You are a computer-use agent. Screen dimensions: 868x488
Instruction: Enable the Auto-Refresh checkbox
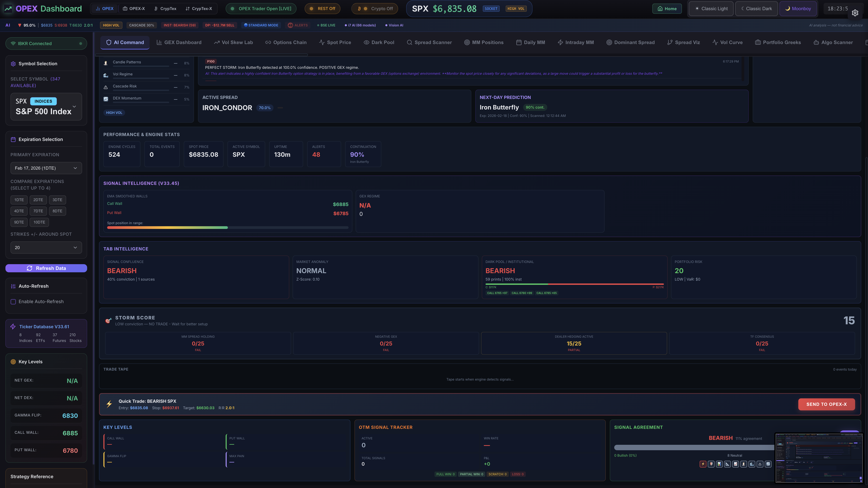coord(13,302)
